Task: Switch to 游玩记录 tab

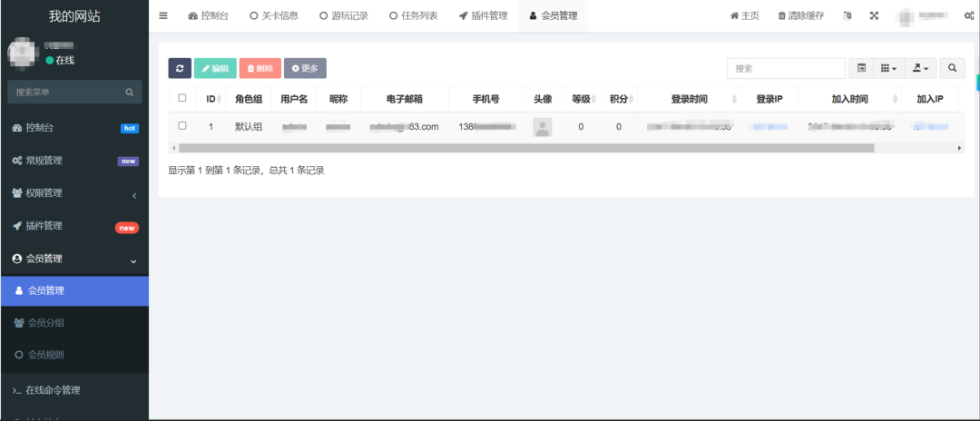Action: (x=344, y=15)
